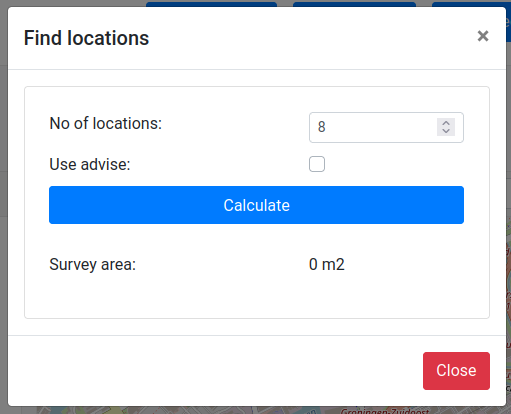The height and width of the screenshot is (414, 511).
Task: Click the 'No of locations:' label
Action: [106, 123]
